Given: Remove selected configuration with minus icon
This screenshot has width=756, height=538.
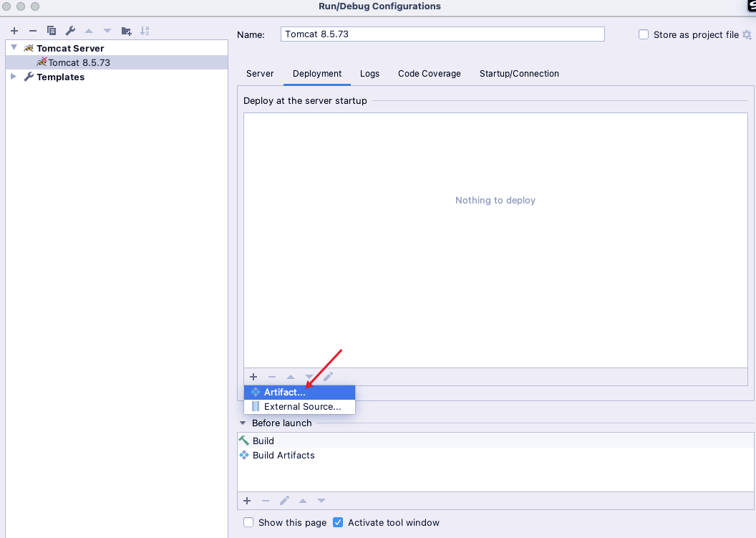Looking at the screenshot, I should (x=33, y=31).
